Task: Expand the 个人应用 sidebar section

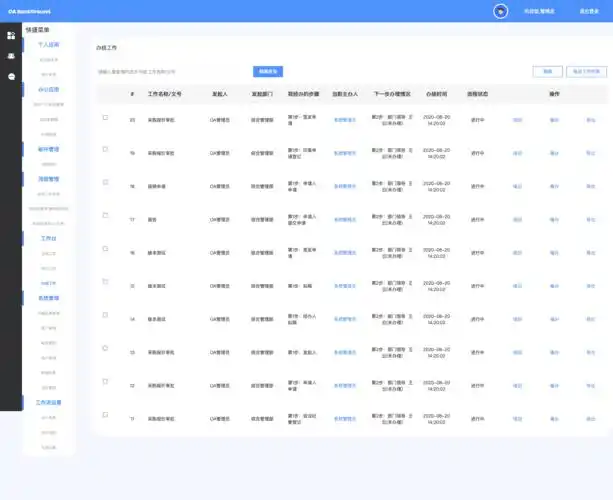Action: pyautogui.click(x=48, y=45)
